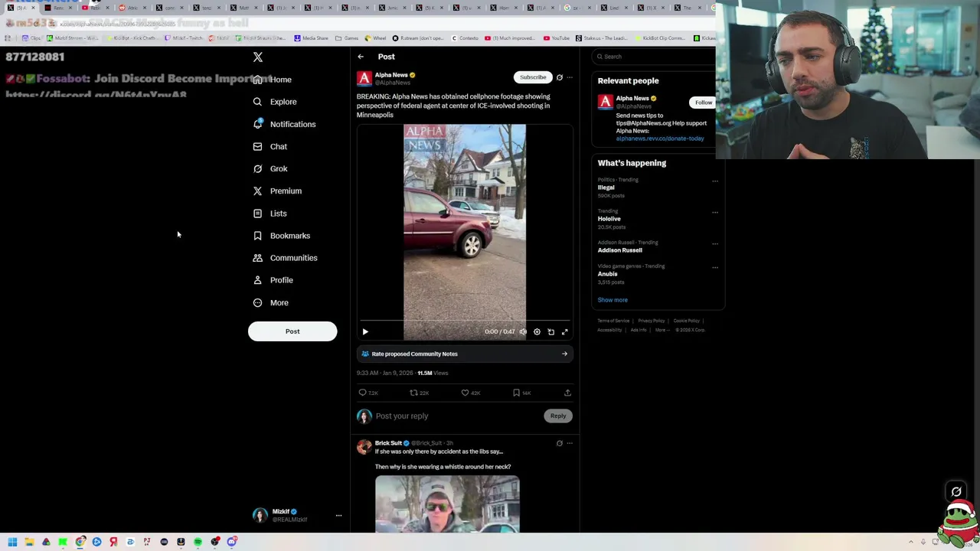Open more options on Brick Suit reply
980x551 pixels.
570,443
